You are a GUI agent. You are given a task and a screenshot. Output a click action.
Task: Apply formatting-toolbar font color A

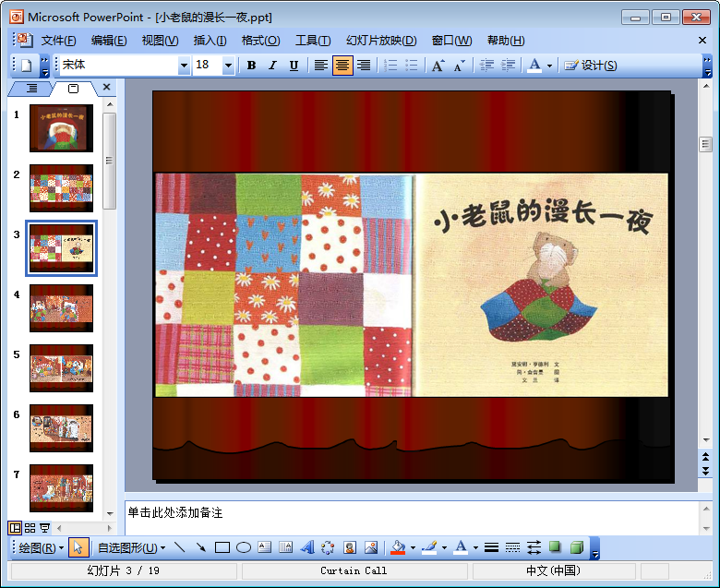point(534,66)
